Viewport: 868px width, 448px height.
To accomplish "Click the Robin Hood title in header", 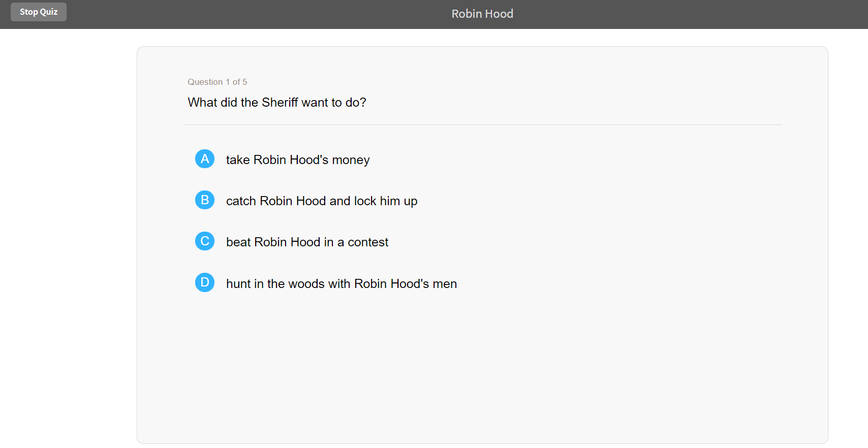I will tap(482, 14).
